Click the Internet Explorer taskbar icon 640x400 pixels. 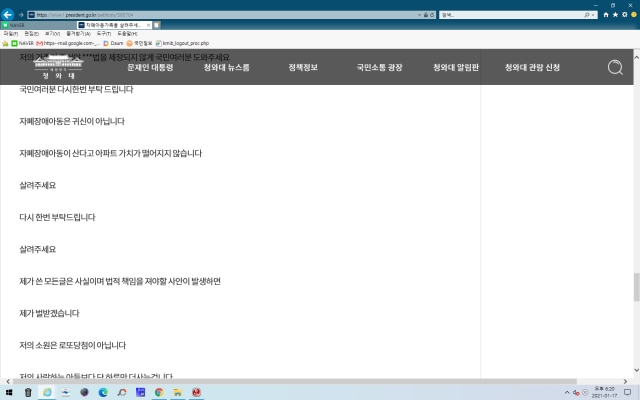click(47, 392)
